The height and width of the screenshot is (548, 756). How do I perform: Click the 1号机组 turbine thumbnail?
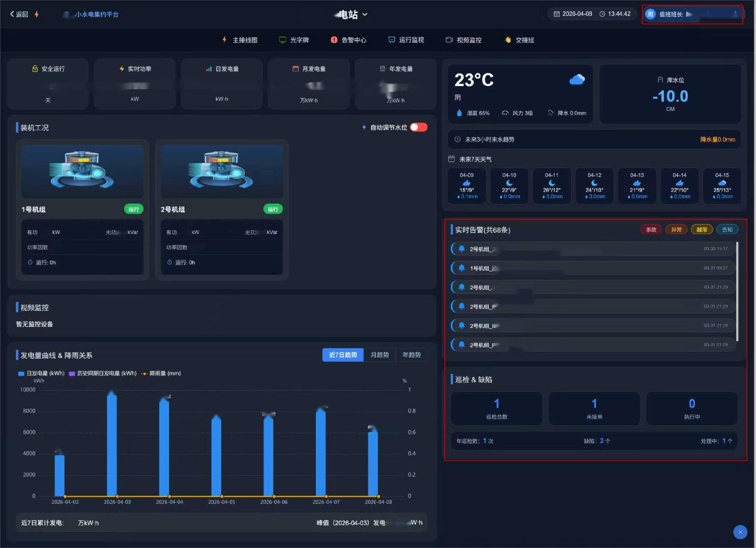point(82,171)
